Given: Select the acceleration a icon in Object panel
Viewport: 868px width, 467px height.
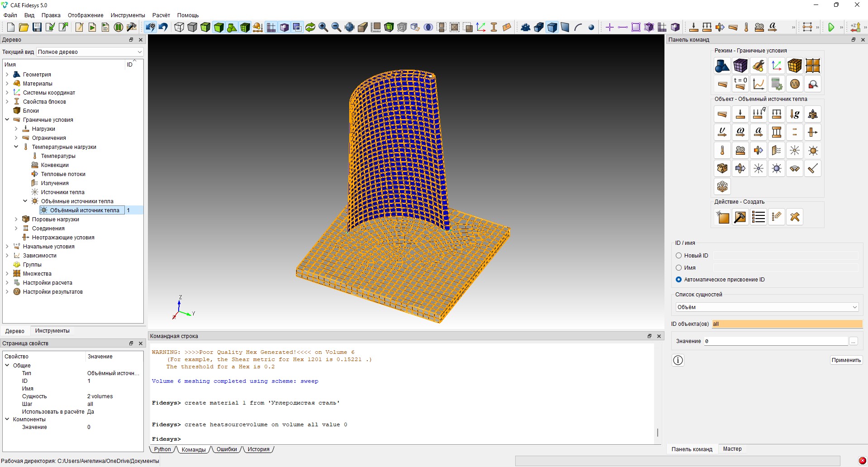Looking at the screenshot, I should tap(759, 132).
